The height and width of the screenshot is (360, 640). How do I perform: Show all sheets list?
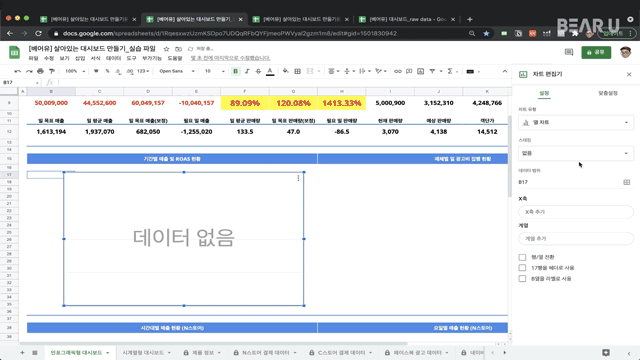pyautogui.click(x=35, y=353)
